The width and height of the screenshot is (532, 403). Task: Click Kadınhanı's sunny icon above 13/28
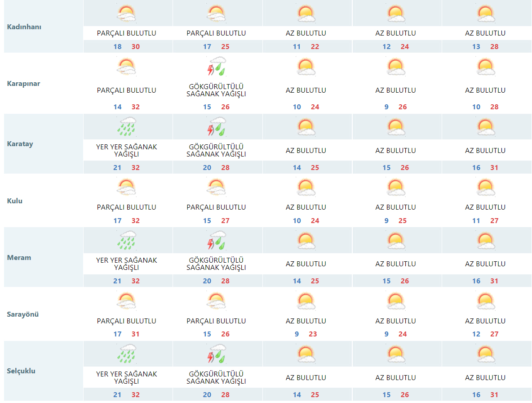[486, 13]
